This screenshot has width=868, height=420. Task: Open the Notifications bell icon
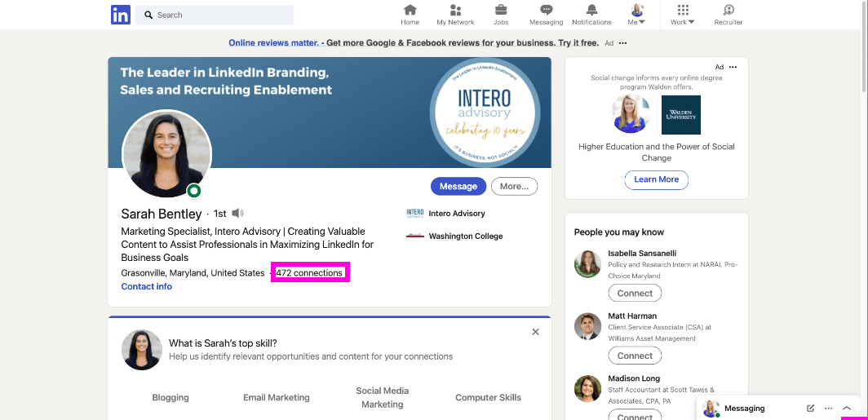[591, 15]
